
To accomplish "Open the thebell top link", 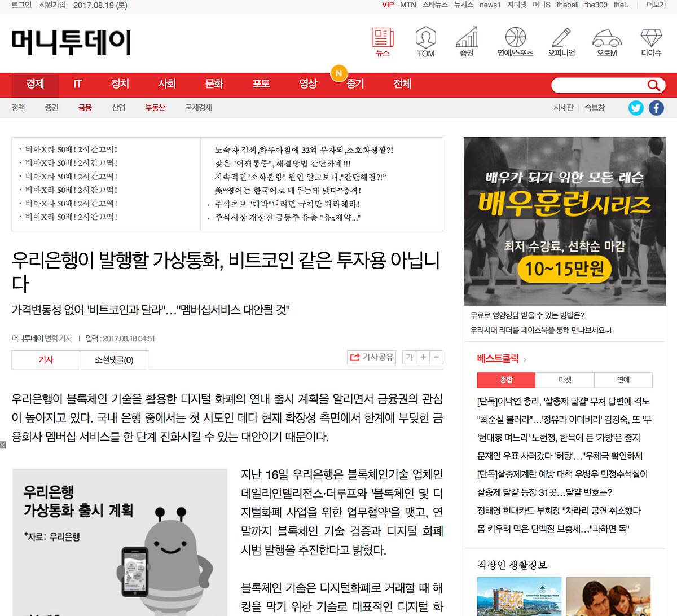I will [x=568, y=5].
